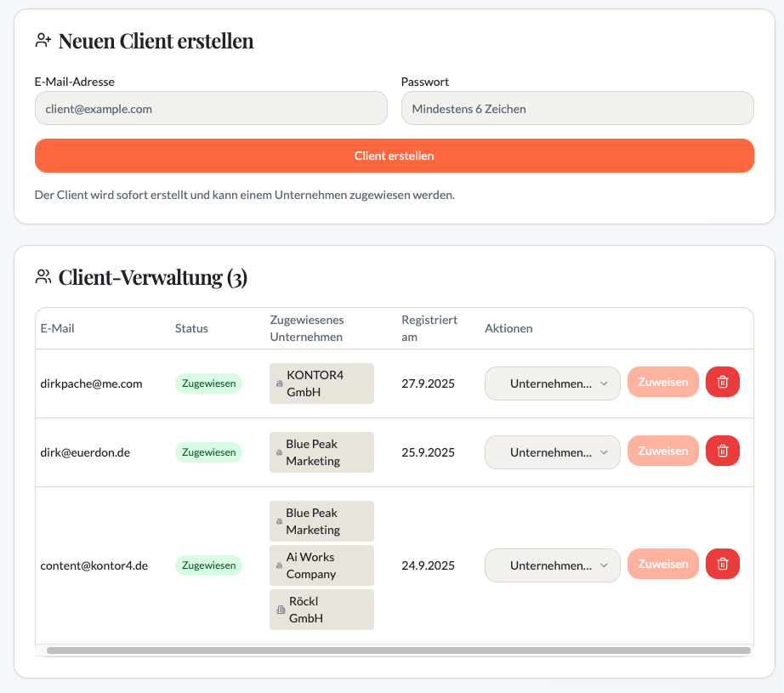Viewport: 784px width, 693px height.
Task: Click the users icon beside Client-Verwaltung heading
Action: [43, 277]
